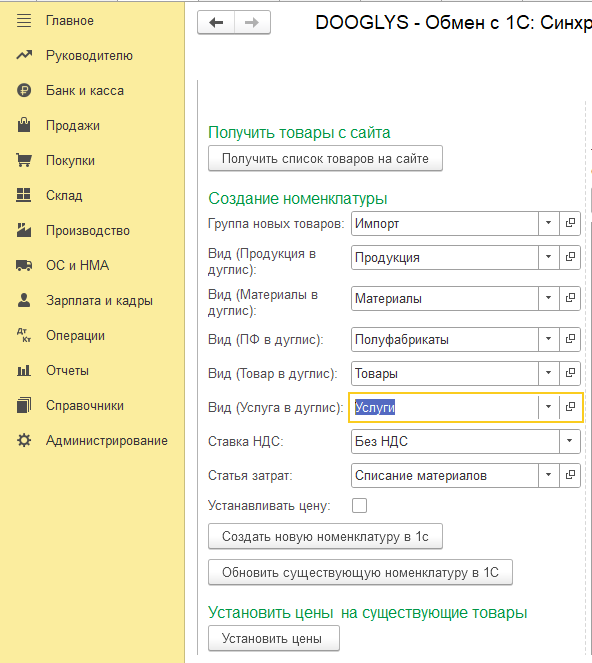The height and width of the screenshot is (663, 592).
Task: Expand the Вид (Материалы в дуглис) dropdown
Action: click(548, 298)
